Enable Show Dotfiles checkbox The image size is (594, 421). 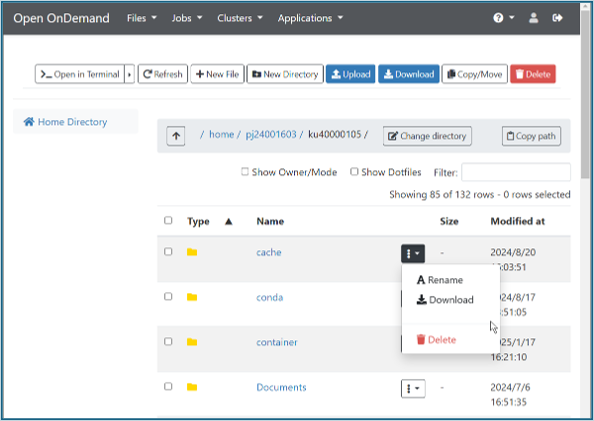pos(354,172)
